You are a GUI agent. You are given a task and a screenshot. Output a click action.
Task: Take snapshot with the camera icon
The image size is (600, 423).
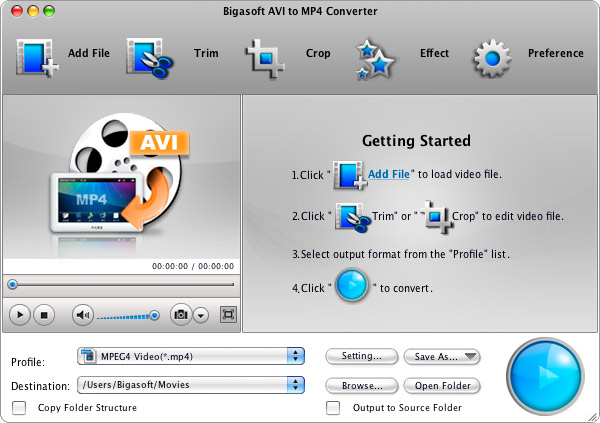180,314
